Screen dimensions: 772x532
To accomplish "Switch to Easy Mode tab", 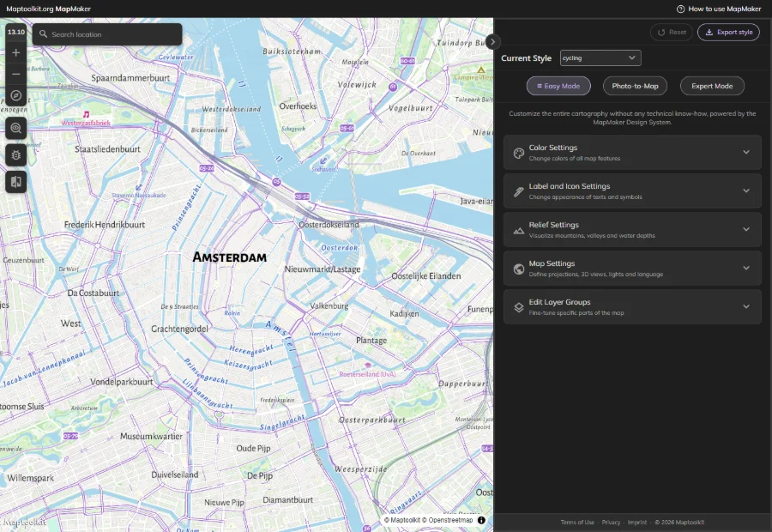I will (558, 86).
